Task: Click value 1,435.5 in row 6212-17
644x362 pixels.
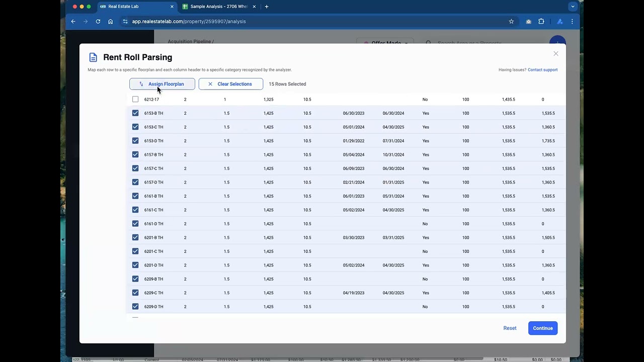Action: (x=509, y=100)
